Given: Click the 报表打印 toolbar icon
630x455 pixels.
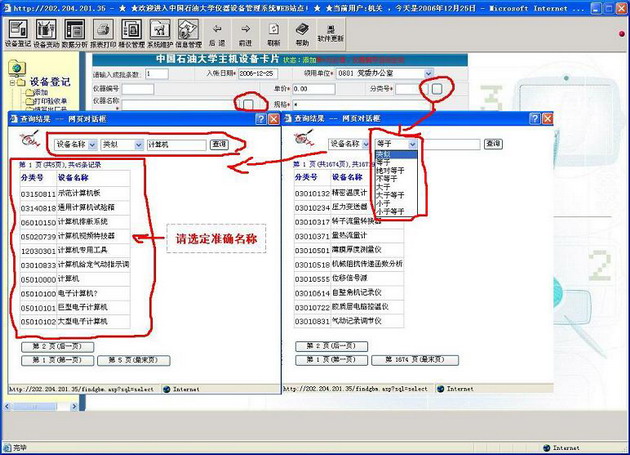Looking at the screenshot, I should click(x=103, y=36).
